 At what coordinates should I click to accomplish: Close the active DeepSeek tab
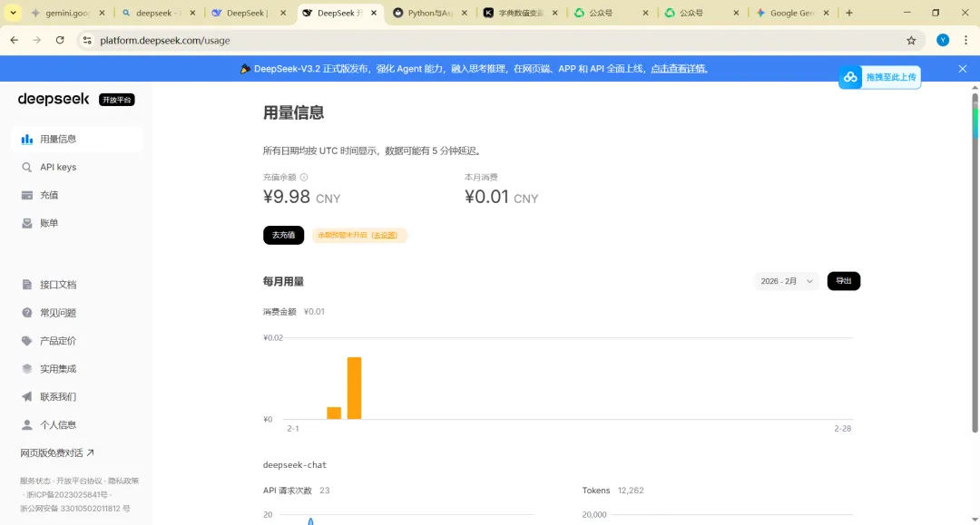374,13
